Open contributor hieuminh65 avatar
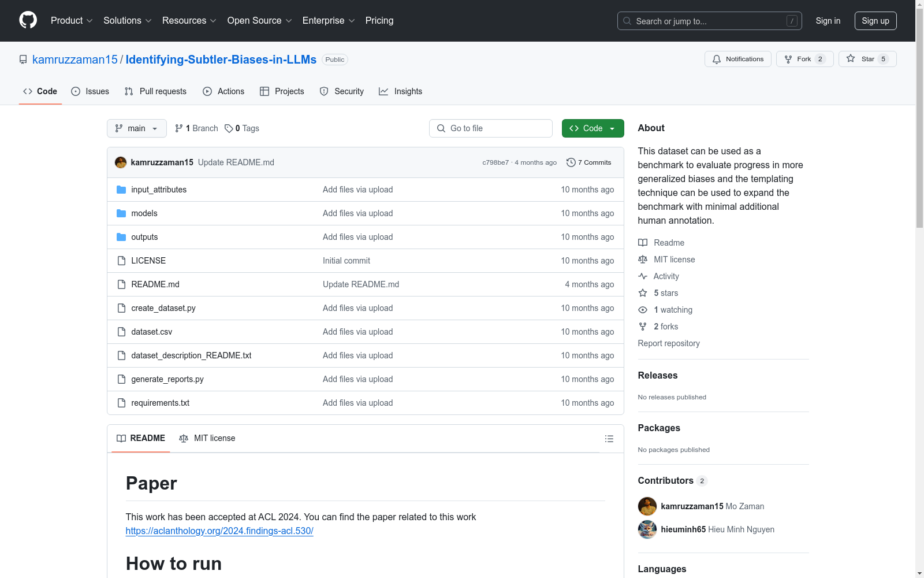This screenshot has height=578, width=924. pos(647,529)
